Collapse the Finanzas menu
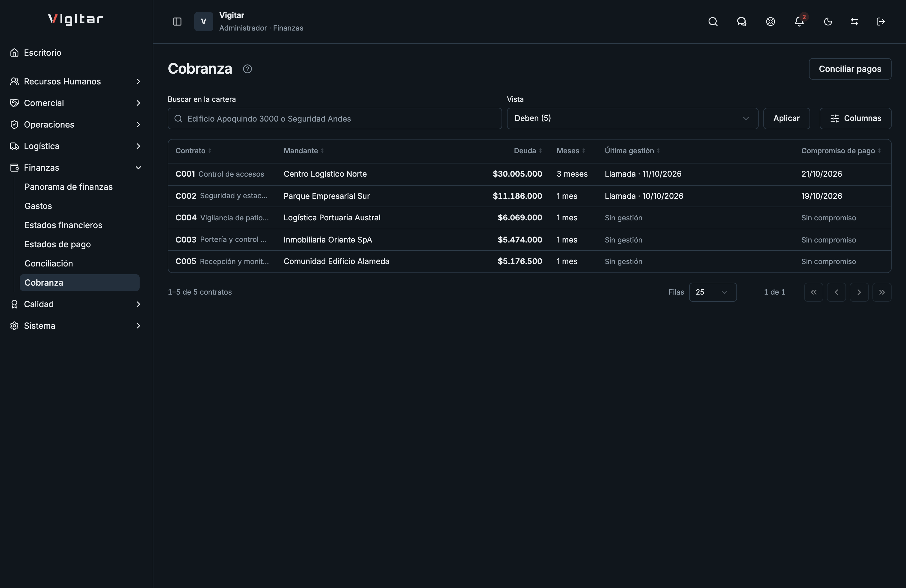 tap(75, 168)
